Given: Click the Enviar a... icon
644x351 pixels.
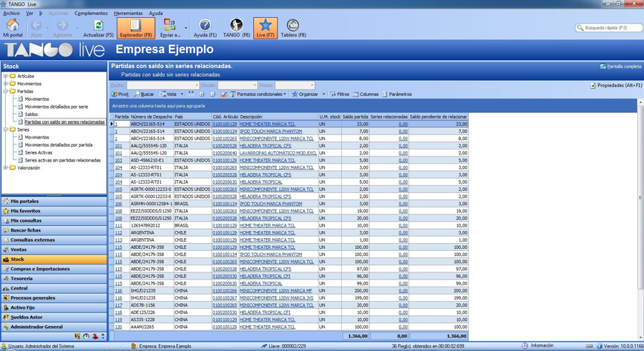Looking at the screenshot, I should (170, 26).
